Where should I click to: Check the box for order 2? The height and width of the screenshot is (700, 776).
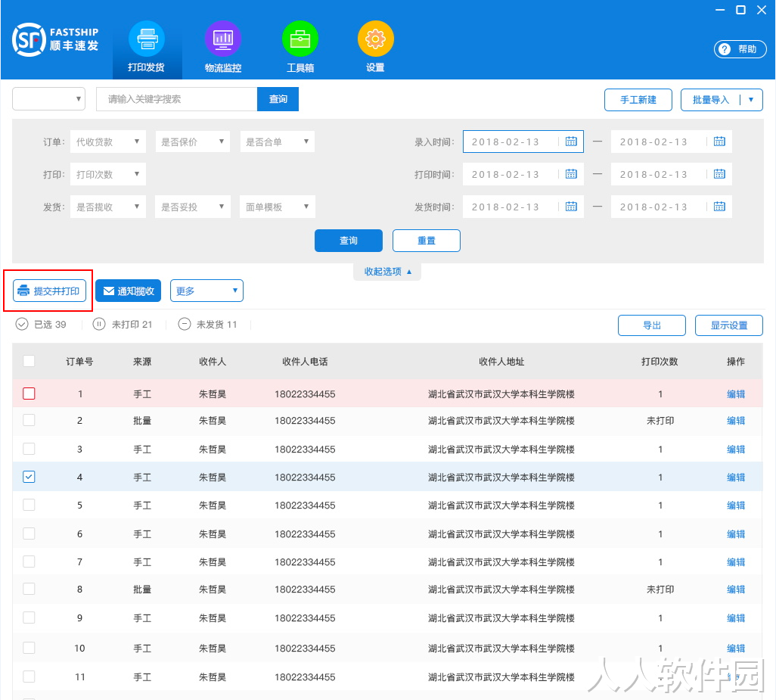(x=29, y=420)
